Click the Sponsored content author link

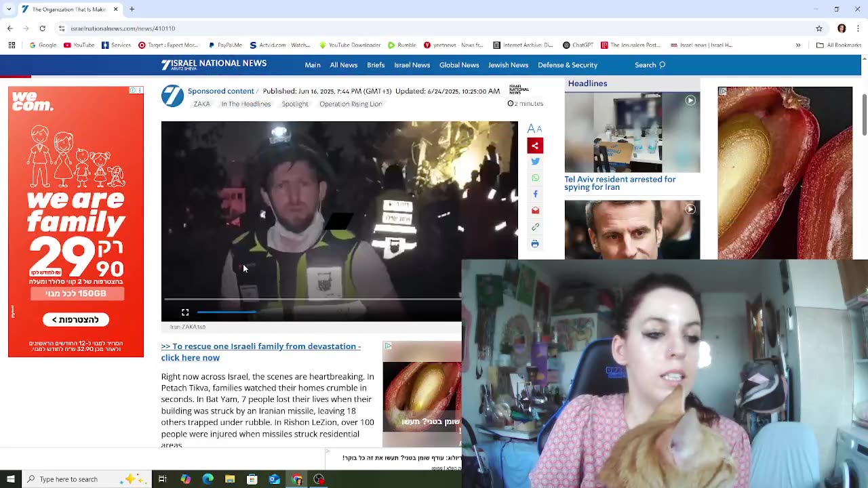click(220, 91)
